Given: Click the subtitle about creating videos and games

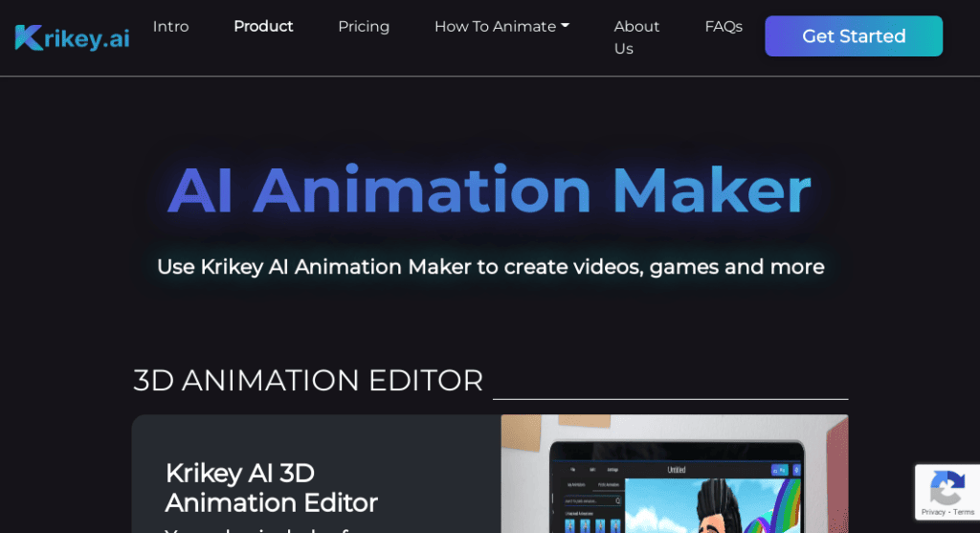Looking at the screenshot, I should pos(490,266).
